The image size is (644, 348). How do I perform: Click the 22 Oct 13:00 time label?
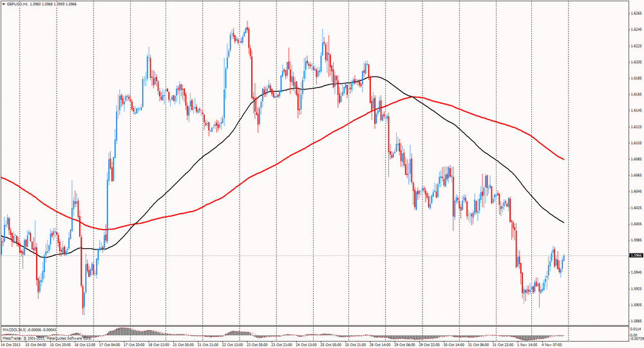click(x=232, y=345)
